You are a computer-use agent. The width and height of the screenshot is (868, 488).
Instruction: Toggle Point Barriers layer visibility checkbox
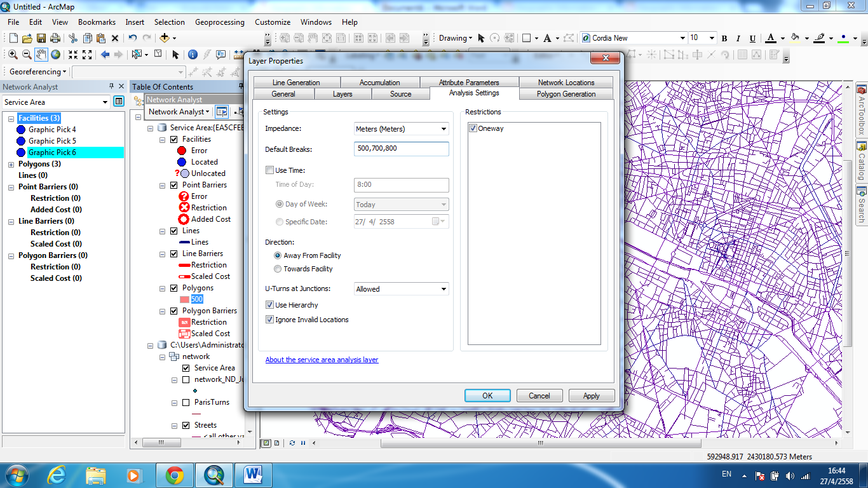click(173, 185)
